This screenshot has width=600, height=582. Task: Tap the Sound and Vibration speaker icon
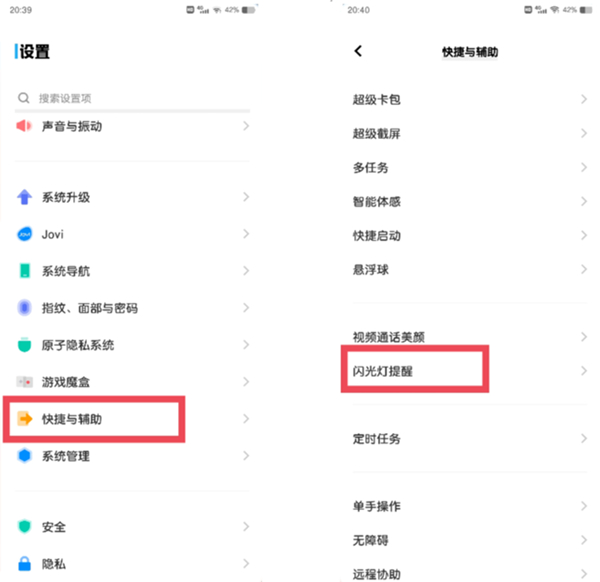[x=25, y=127]
